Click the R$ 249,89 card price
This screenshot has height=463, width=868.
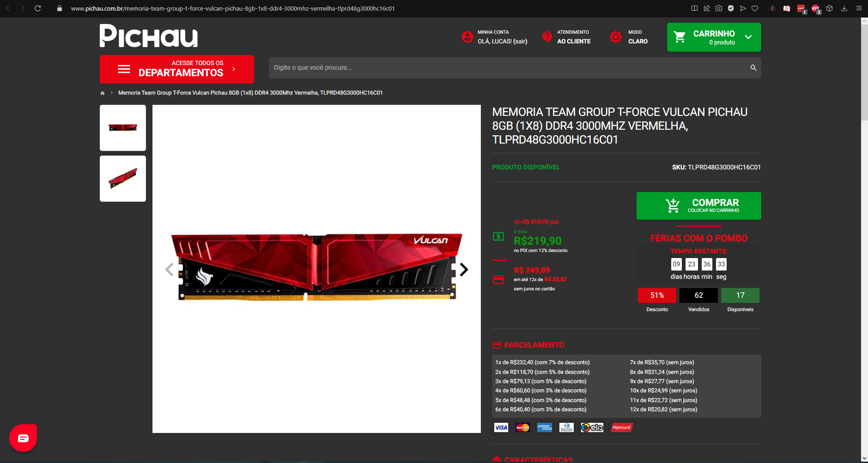(532, 271)
